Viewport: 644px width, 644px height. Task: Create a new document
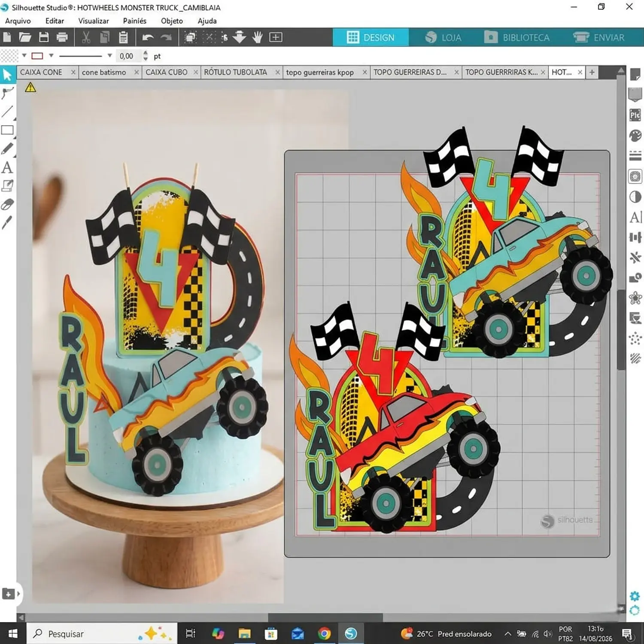click(7, 37)
